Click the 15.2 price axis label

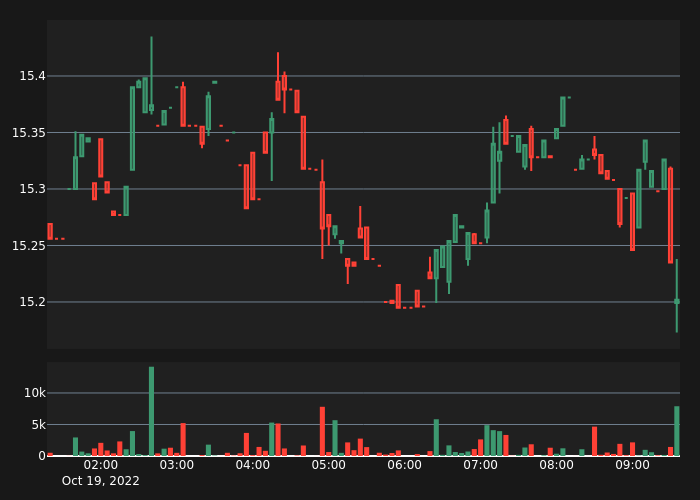point(33,302)
